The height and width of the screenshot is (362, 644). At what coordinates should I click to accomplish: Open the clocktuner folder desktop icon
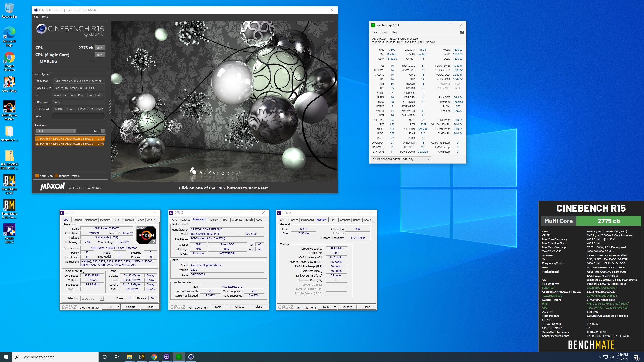(x=9, y=134)
